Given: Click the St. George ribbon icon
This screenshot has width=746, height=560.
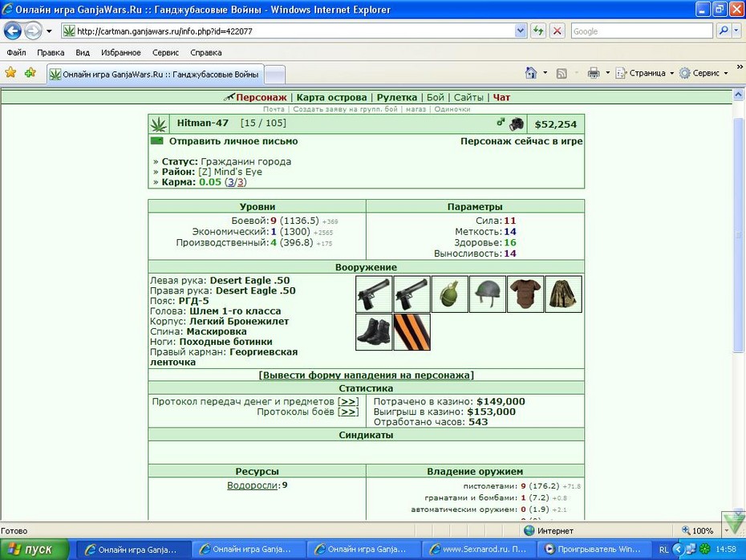Looking at the screenshot, I should [x=412, y=332].
